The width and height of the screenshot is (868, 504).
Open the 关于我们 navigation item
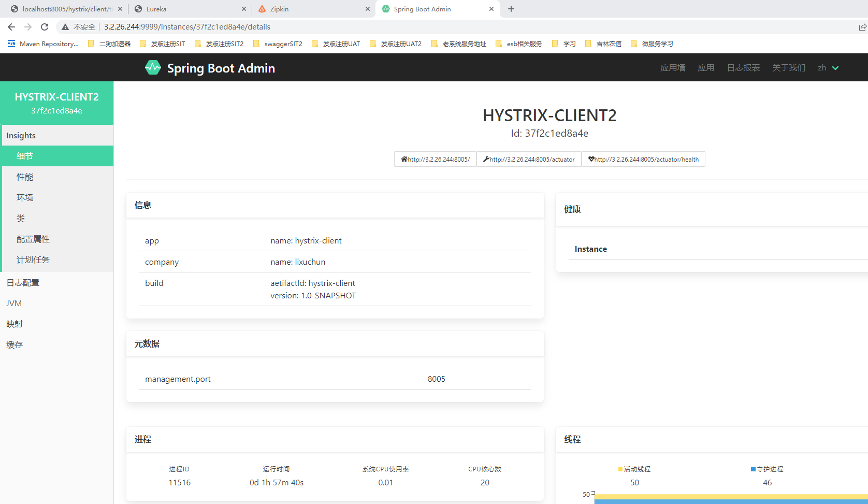789,68
